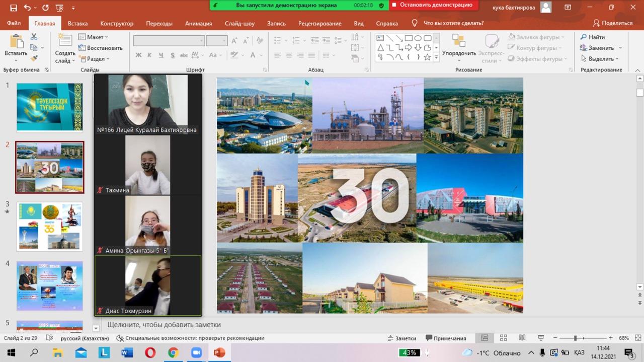Select the star shape in shapes gallery
The image size is (644, 362).
(x=427, y=57)
